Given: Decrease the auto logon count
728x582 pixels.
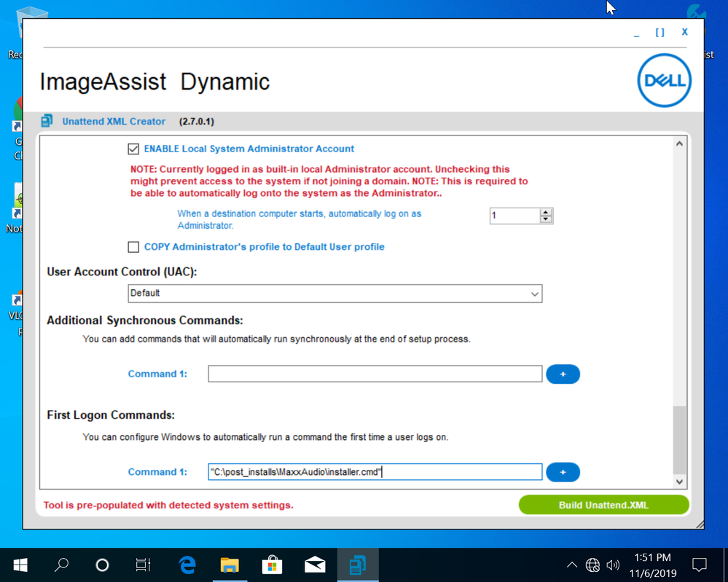Looking at the screenshot, I should 546,219.
